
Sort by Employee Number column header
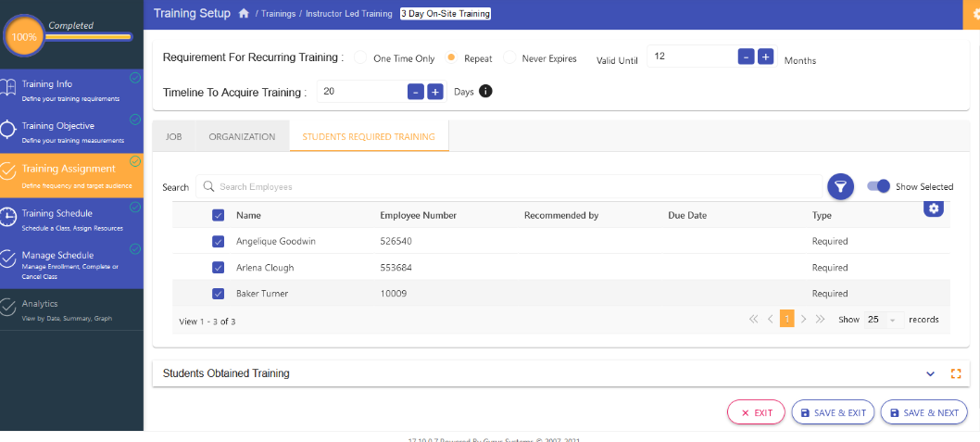[418, 215]
